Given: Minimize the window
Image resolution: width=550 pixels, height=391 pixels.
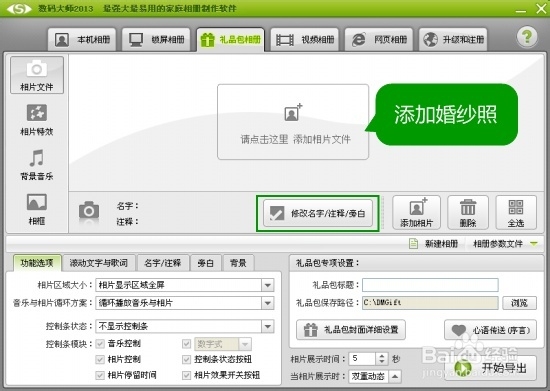Looking at the screenshot, I should pyautogui.click(x=521, y=11).
